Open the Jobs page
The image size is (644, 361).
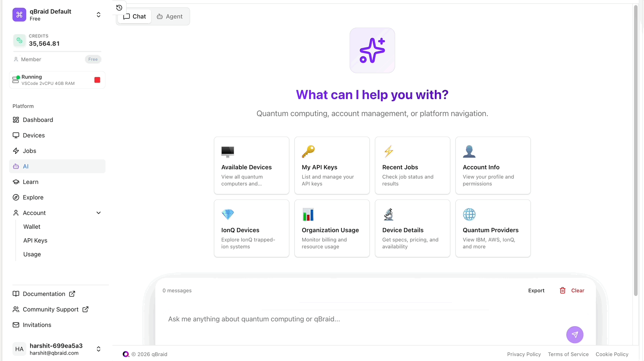57,151
